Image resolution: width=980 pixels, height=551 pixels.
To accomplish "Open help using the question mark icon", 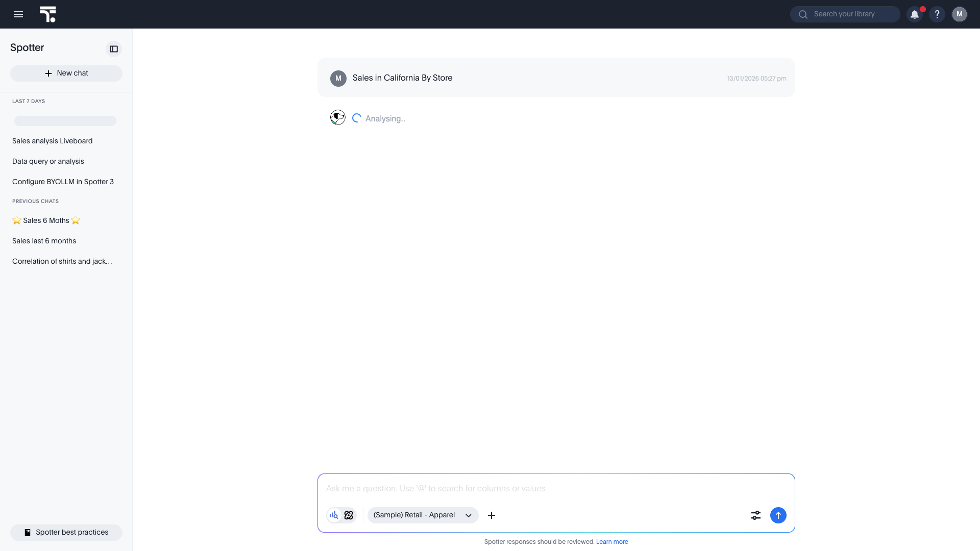I will [938, 14].
